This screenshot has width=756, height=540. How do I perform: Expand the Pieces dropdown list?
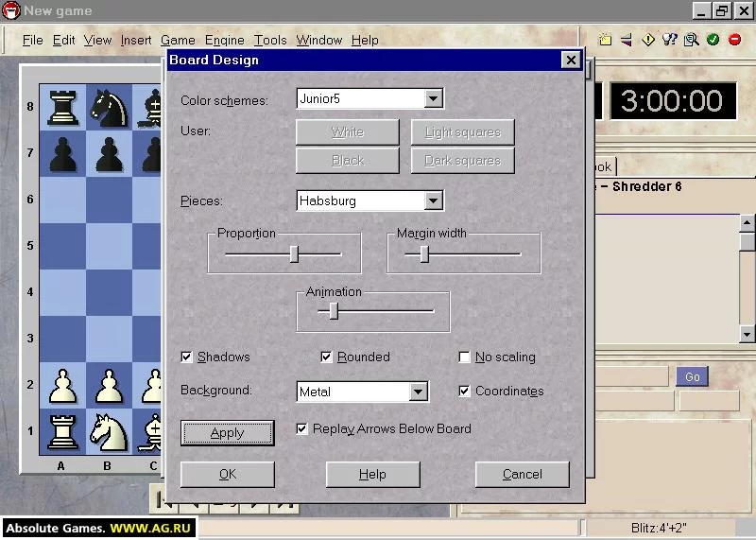[x=434, y=200]
